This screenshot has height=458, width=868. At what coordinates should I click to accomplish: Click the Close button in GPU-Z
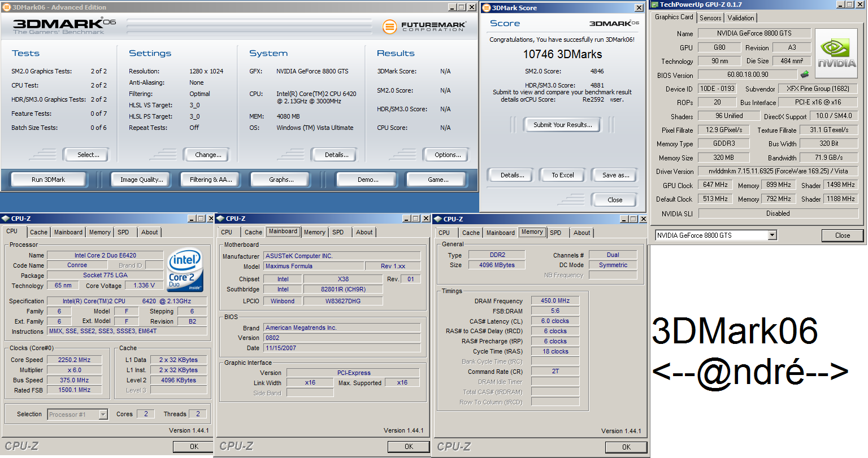(x=843, y=235)
